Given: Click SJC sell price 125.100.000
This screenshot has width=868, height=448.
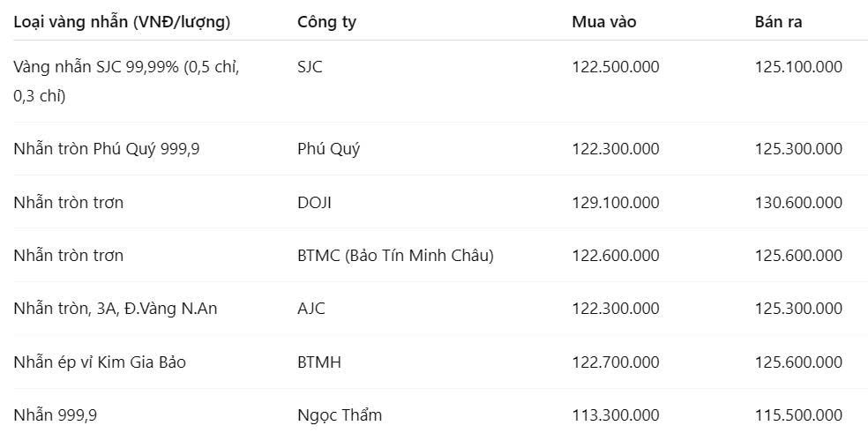Looking at the screenshot, I should click(798, 67).
